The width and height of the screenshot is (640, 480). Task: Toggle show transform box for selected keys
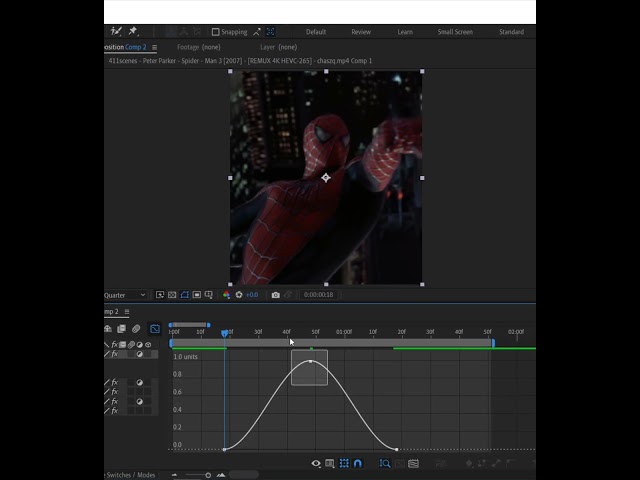tap(344, 463)
